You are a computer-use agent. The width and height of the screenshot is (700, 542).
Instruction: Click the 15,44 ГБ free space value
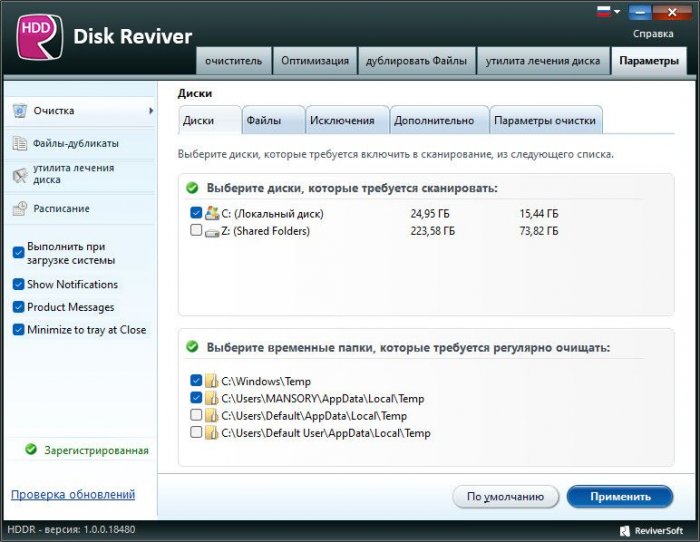539,213
